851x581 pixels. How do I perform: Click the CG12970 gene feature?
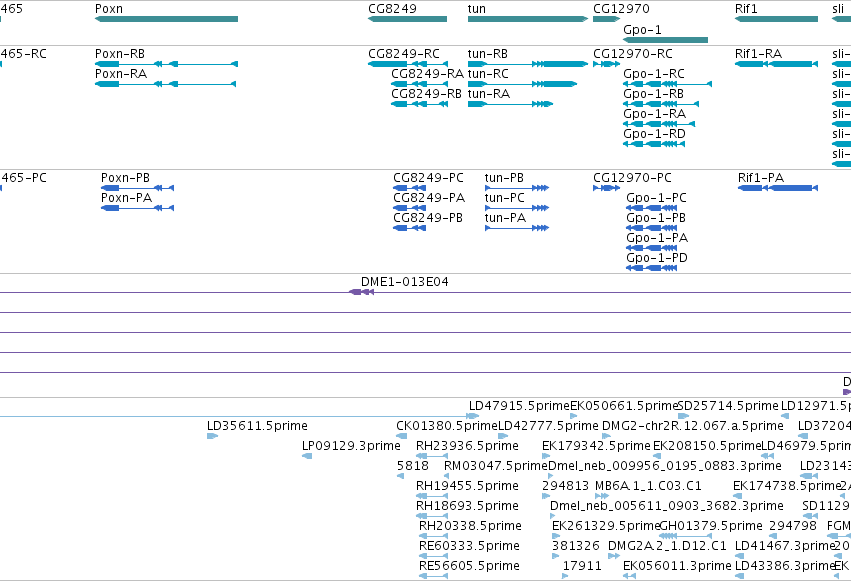(x=606, y=19)
